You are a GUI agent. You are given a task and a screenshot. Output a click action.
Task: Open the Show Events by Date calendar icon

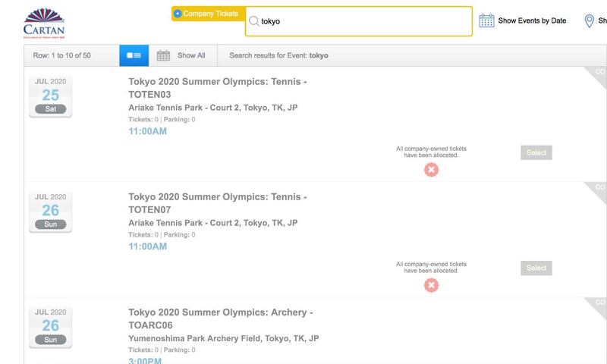[486, 20]
